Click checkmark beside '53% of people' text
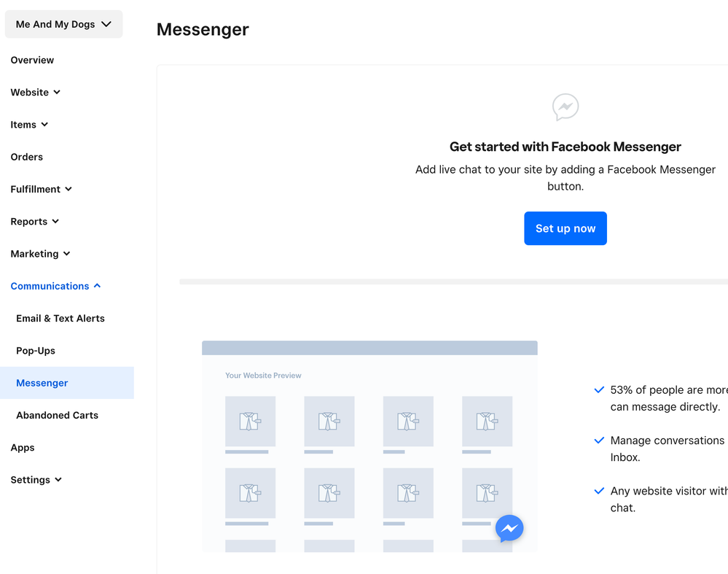728x574 pixels. click(599, 390)
